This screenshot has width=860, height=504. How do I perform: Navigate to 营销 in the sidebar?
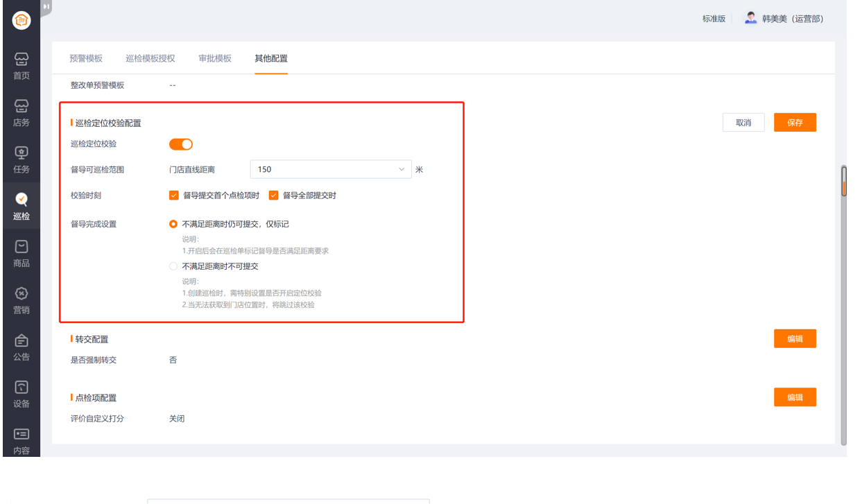pyautogui.click(x=21, y=300)
